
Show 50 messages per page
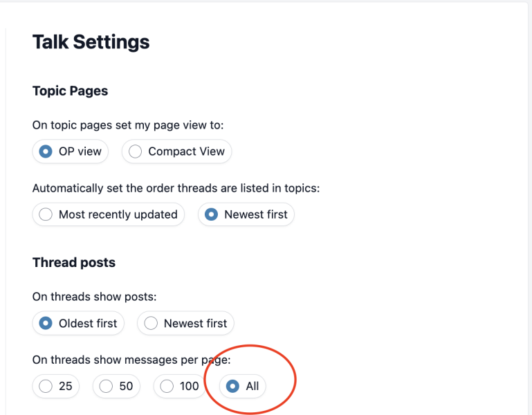coord(106,386)
